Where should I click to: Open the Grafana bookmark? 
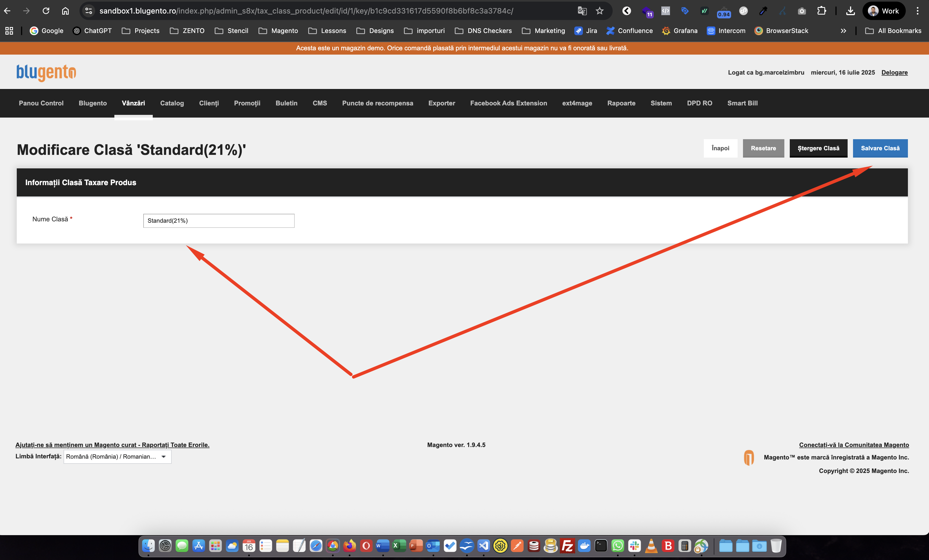point(679,31)
